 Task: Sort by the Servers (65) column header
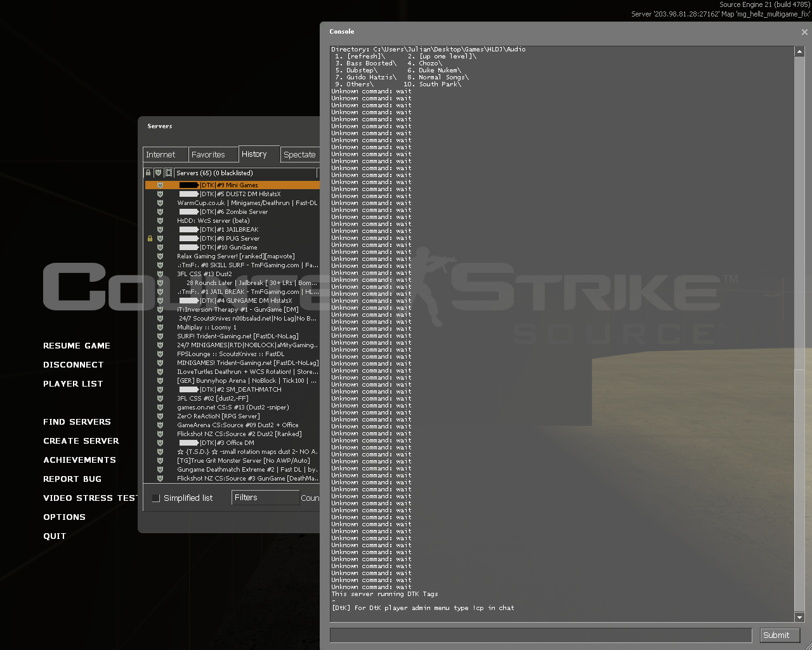[245, 173]
